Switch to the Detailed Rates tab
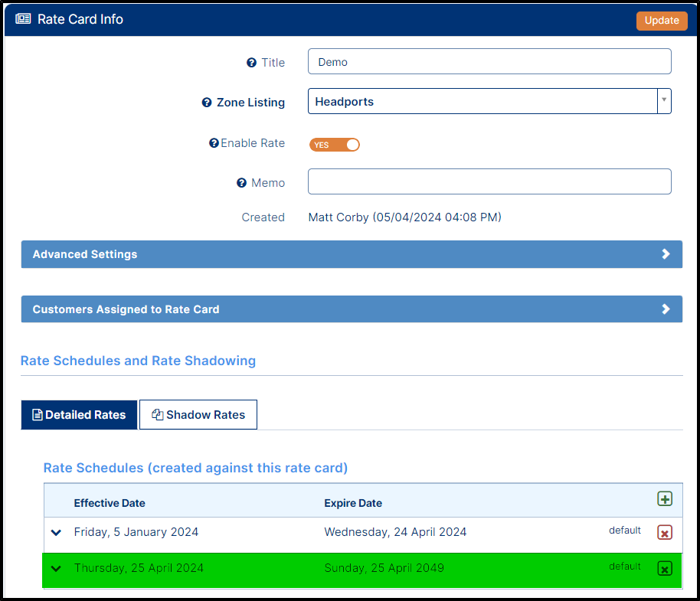Viewport: 700px width, 601px height. (x=79, y=415)
